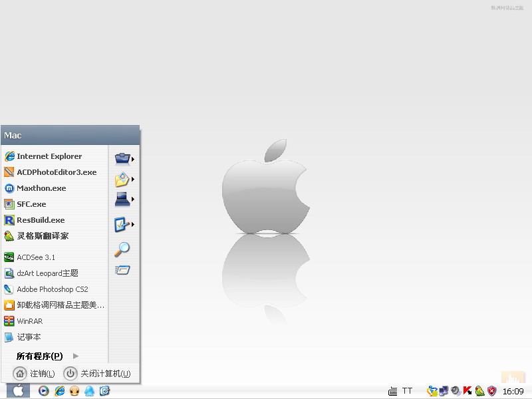
Task: Open the checkmark control panel icon
Action: click(x=122, y=224)
